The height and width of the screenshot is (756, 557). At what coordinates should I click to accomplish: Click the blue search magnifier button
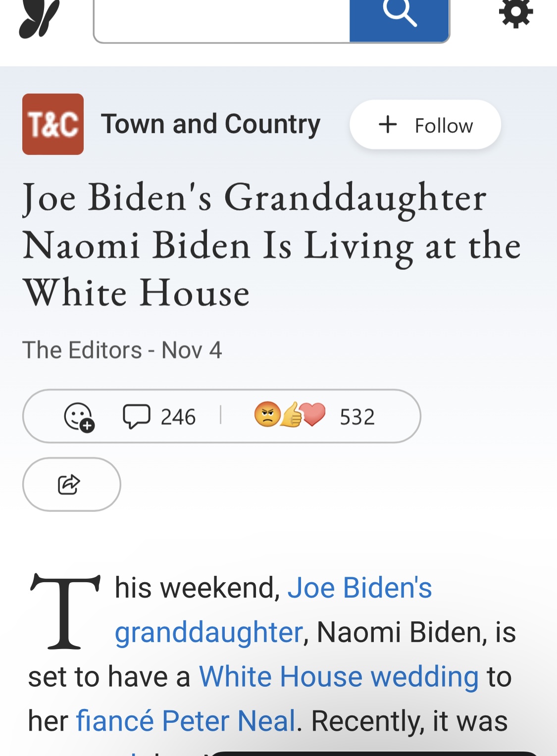(x=399, y=20)
